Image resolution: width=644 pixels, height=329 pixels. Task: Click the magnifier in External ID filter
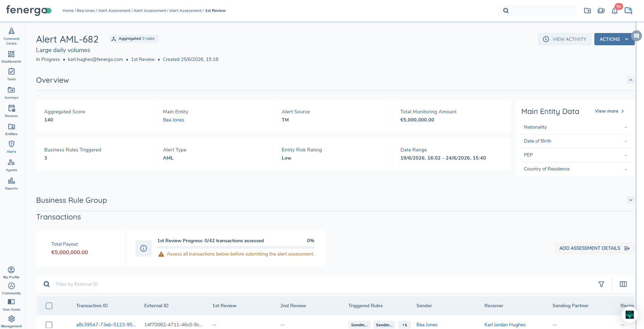click(47, 284)
